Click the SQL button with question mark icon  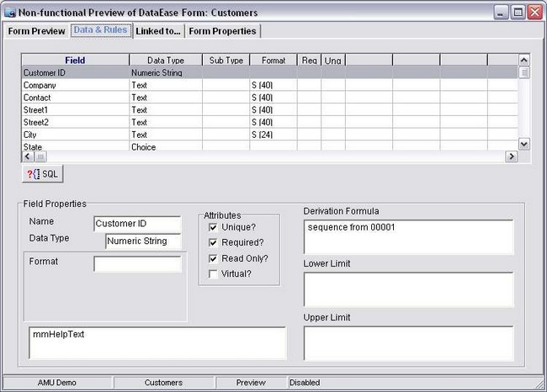pos(42,173)
